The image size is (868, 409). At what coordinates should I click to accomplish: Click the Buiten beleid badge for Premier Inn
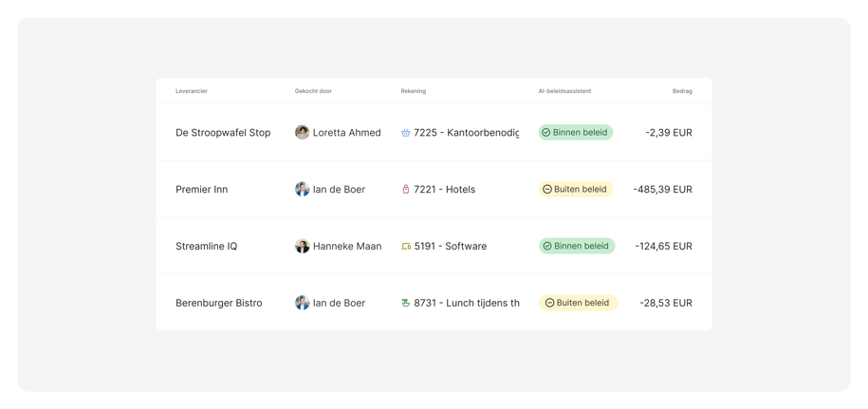576,189
